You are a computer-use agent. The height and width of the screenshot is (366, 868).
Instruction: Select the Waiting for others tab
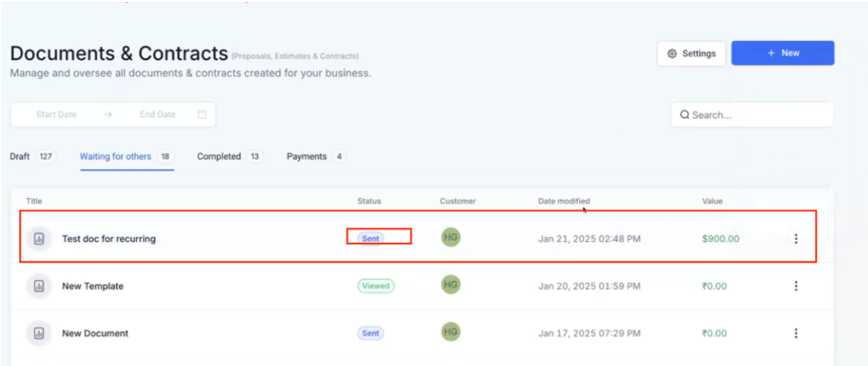coord(116,156)
